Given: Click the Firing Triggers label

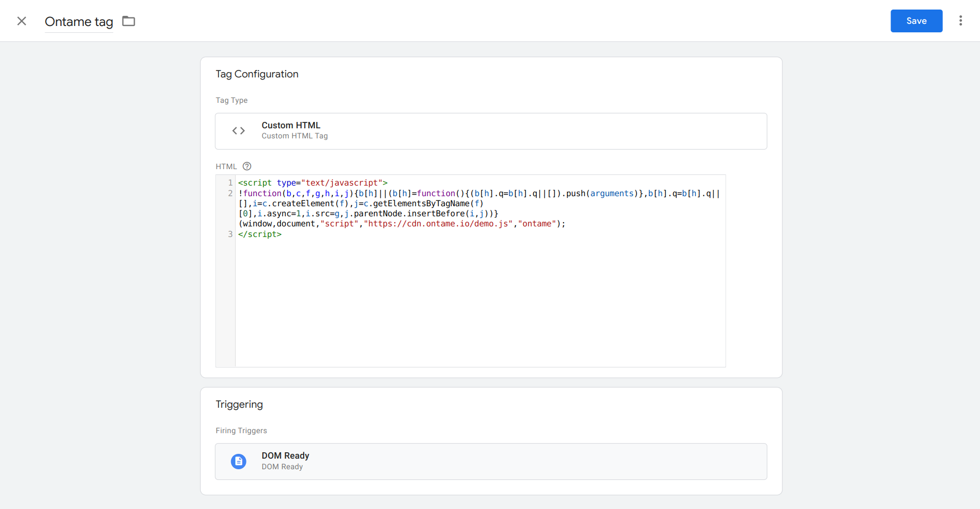Looking at the screenshot, I should click(241, 431).
